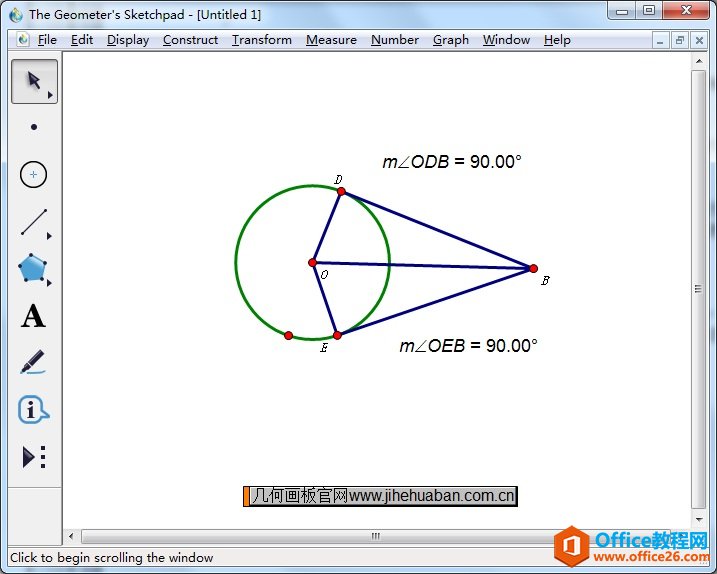Screen dimensions: 717x574
Task: Click the vertical scrollbar up arrow
Action: tap(699, 61)
